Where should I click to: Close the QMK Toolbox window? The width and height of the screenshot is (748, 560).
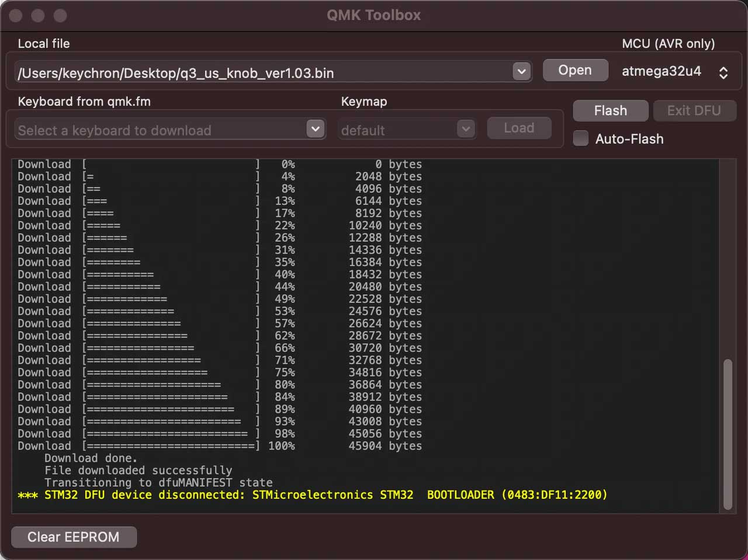point(16,16)
